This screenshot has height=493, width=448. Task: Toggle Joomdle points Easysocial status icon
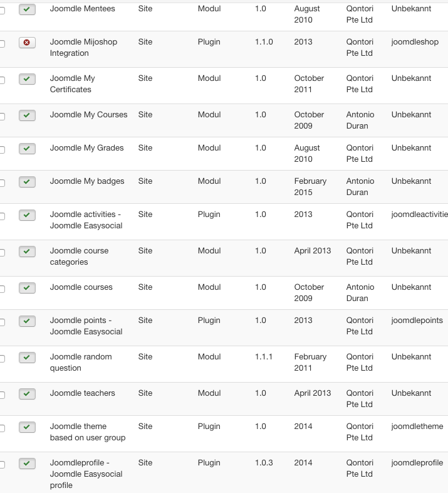click(x=27, y=321)
